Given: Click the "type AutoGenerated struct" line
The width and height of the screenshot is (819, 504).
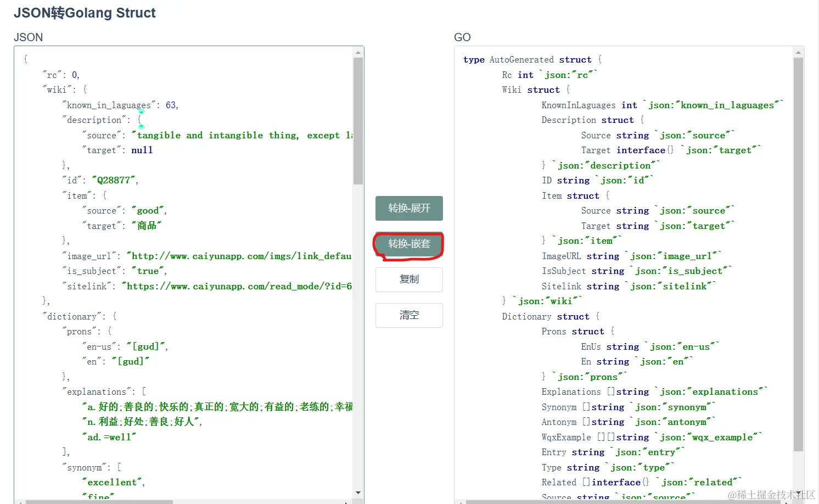Looking at the screenshot, I should [x=532, y=59].
